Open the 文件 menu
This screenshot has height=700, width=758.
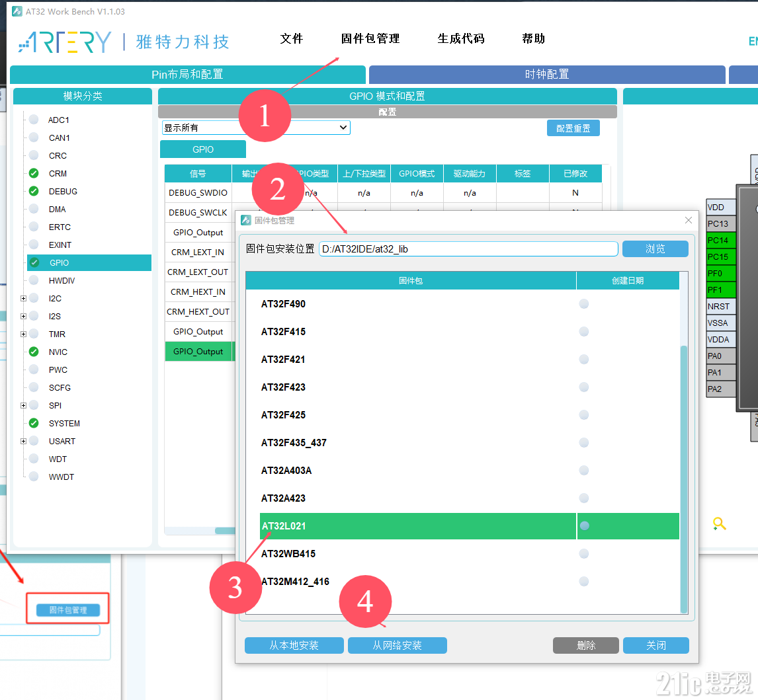292,38
